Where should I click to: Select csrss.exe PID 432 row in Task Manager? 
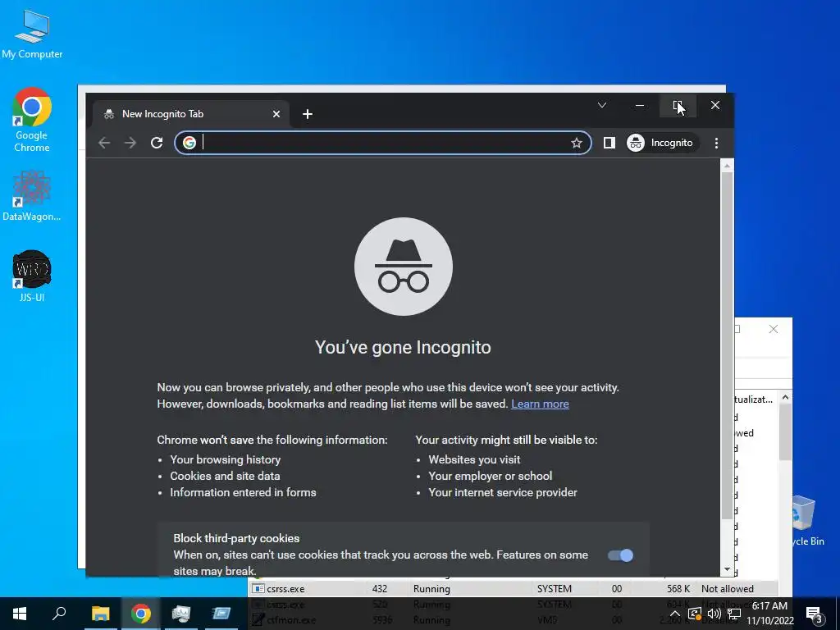514,589
